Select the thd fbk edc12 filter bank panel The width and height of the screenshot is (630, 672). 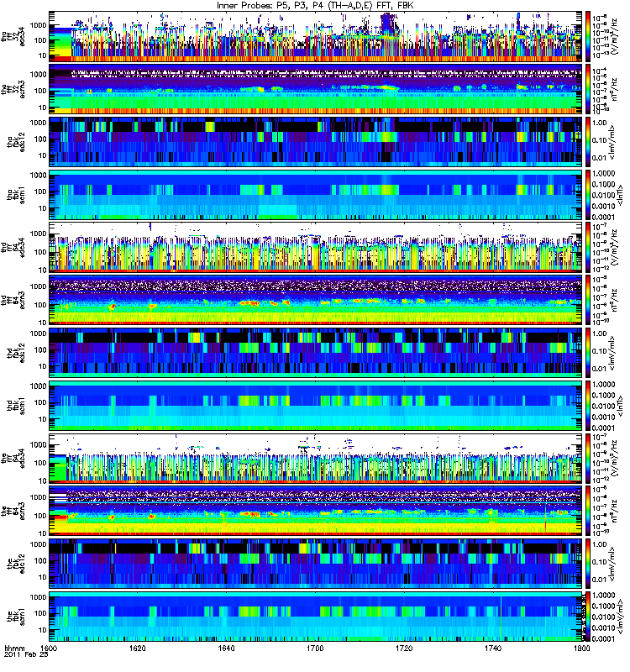tap(316, 353)
